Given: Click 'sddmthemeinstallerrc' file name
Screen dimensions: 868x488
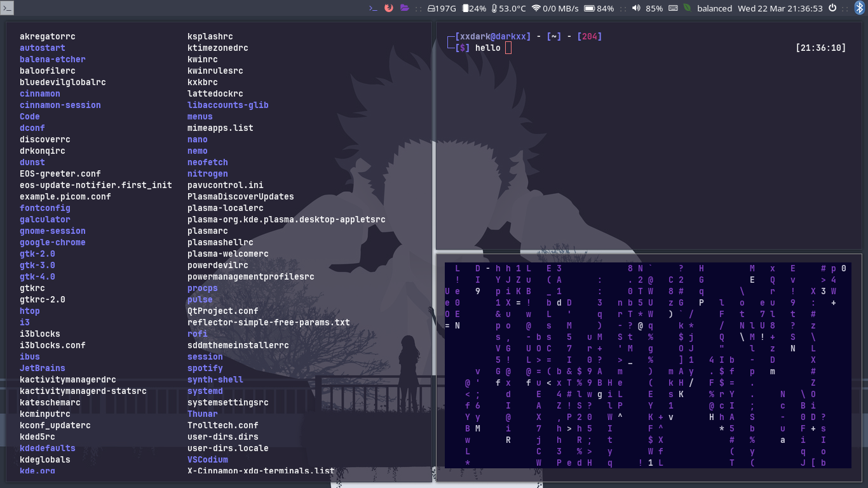Looking at the screenshot, I should click(x=238, y=345).
